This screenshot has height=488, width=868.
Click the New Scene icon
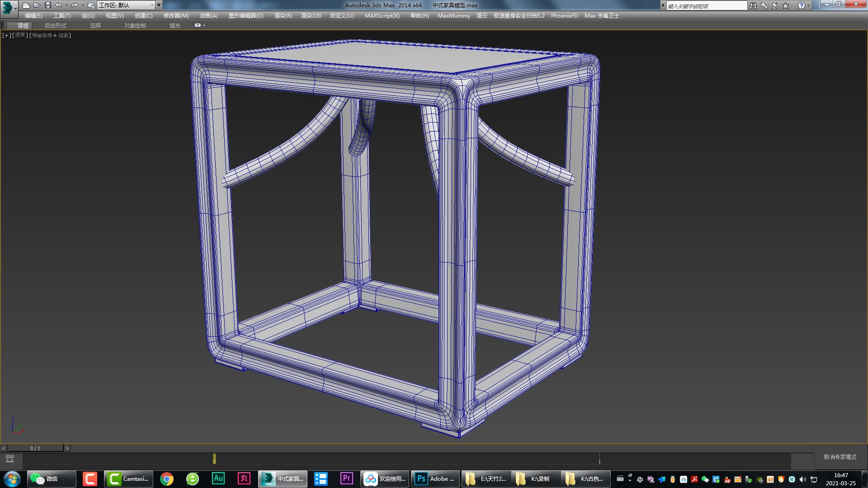[x=26, y=5]
